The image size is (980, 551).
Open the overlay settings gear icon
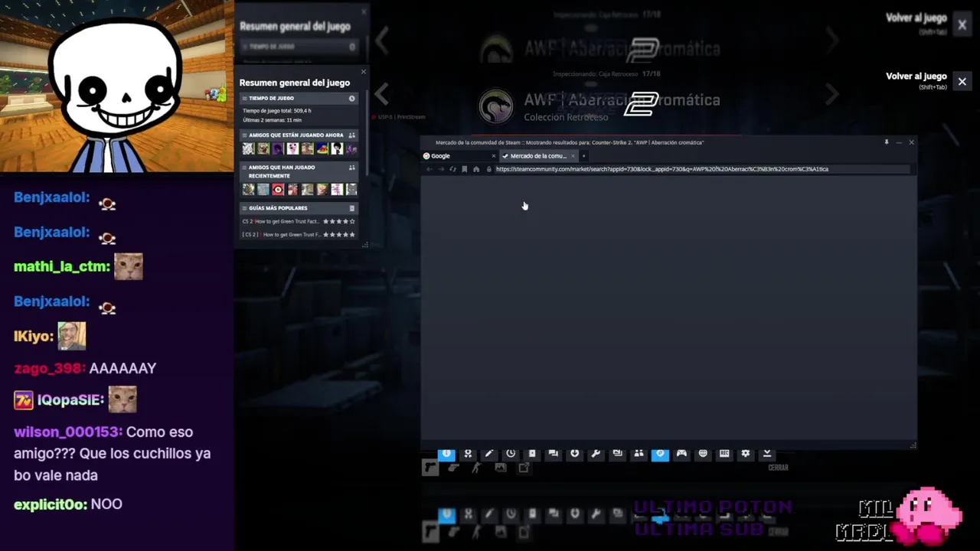pyautogui.click(x=746, y=454)
